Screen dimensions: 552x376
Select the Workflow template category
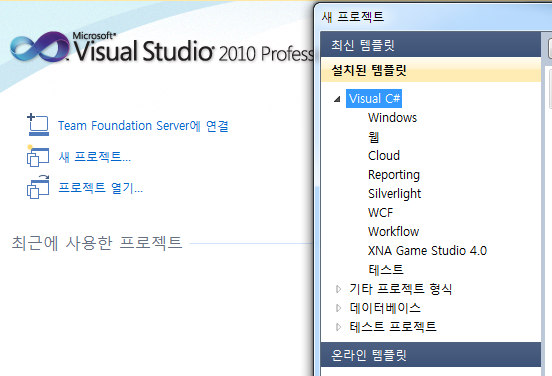(394, 232)
